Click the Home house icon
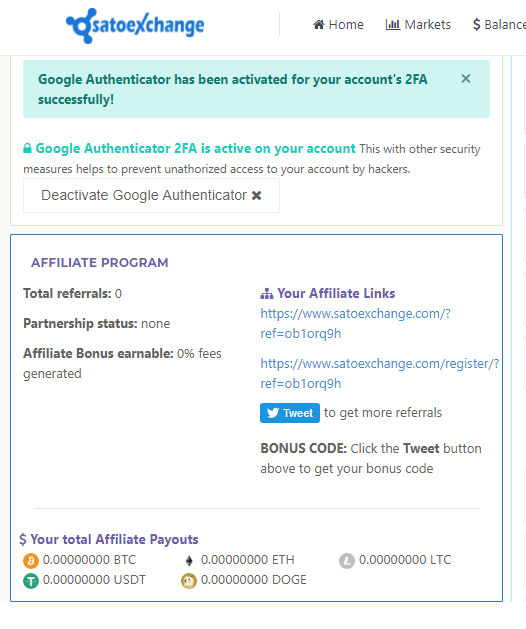 319,24
